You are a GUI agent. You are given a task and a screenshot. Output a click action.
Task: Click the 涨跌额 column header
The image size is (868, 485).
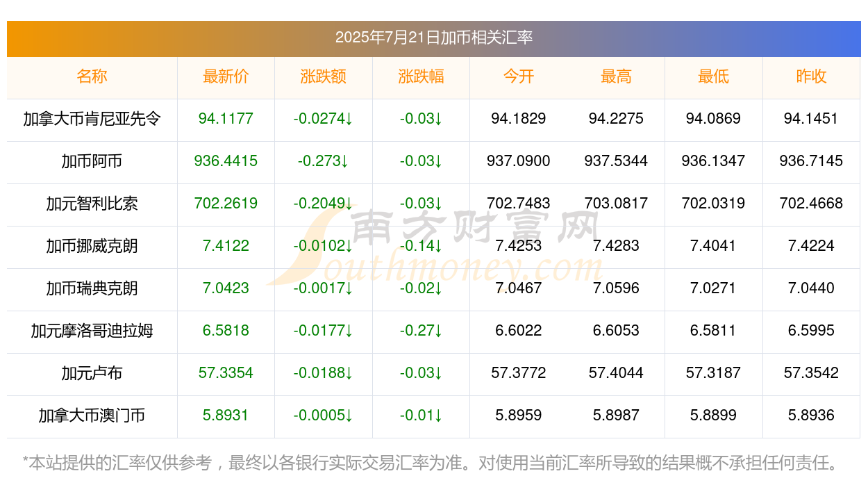tap(324, 76)
